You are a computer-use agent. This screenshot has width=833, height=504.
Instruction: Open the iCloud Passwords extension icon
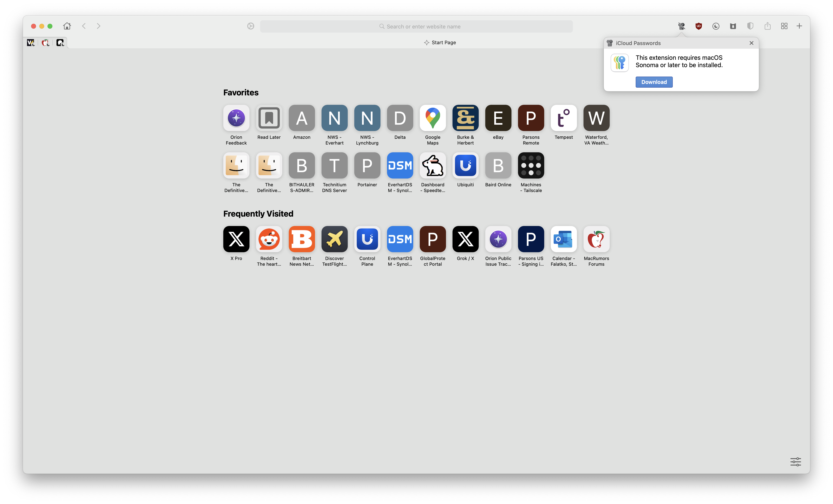(681, 26)
